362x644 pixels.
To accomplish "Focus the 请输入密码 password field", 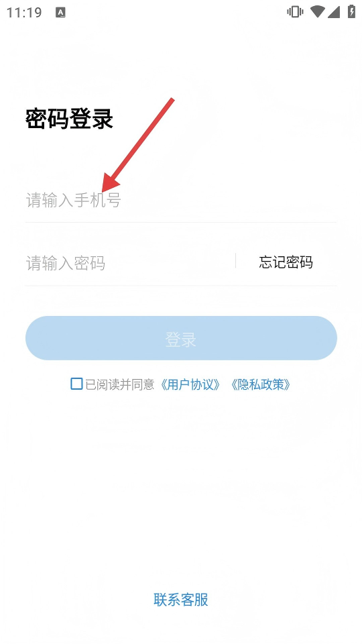I will tap(129, 263).
